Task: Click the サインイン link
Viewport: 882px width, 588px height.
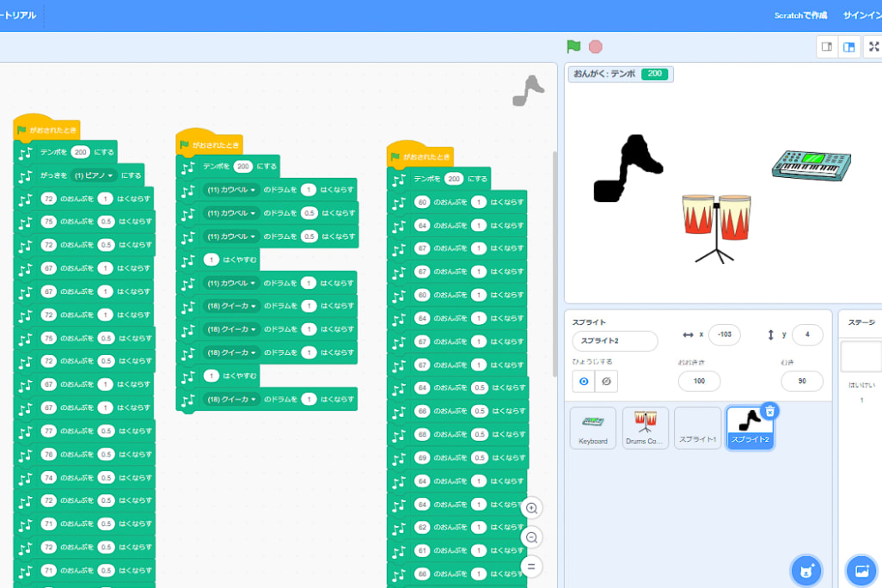Action: [x=861, y=15]
